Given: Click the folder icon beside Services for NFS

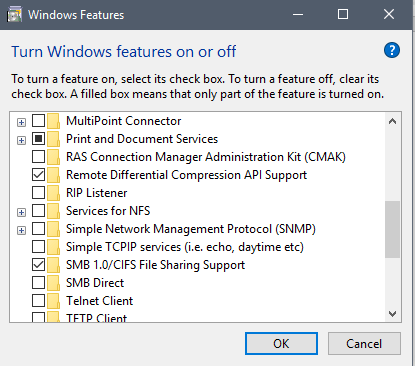Looking at the screenshot, I should (x=53, y=211).
